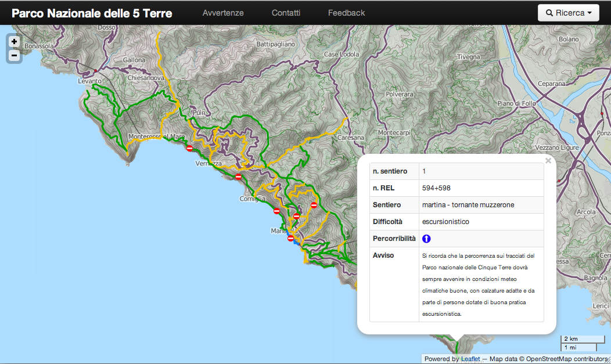Click the Difficoltà row header in popup
This screenshot has height=364, width=611.
tap(387, 222)
